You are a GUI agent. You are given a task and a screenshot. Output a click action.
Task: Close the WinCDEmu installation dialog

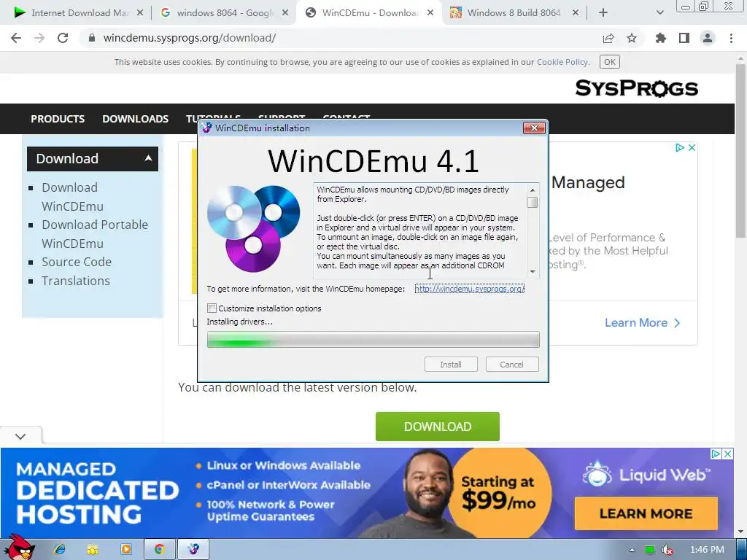pos(534,128)
